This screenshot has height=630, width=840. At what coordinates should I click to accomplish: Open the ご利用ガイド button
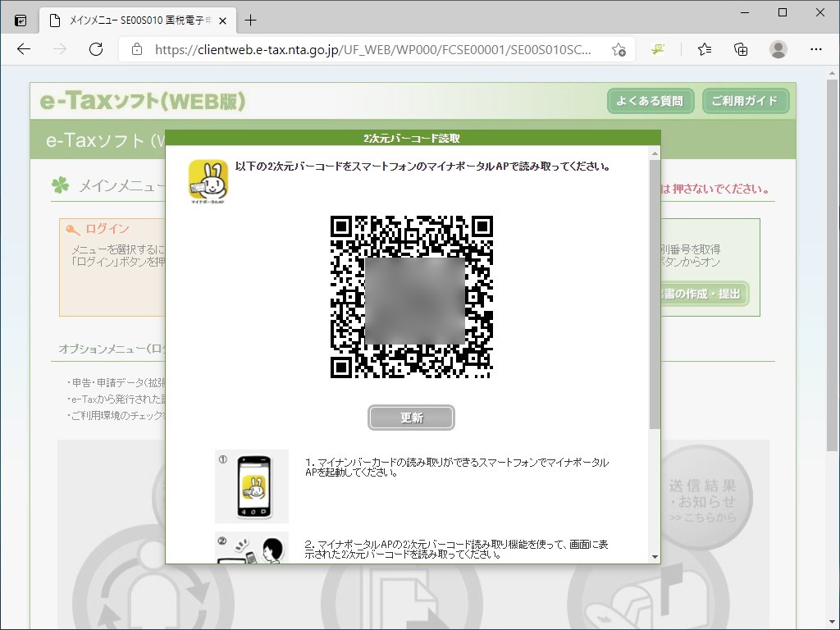[x=745, y=100]
